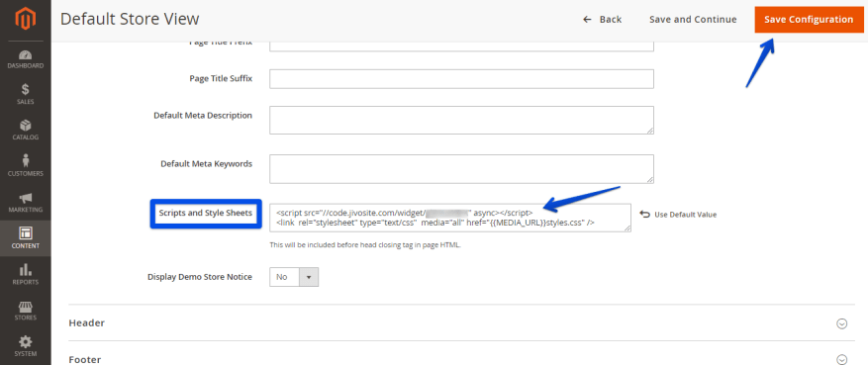Open the Display Demo Store Notice dropdown
The image size is (868, 365).
pyautogui.click(x=294, y=277)
